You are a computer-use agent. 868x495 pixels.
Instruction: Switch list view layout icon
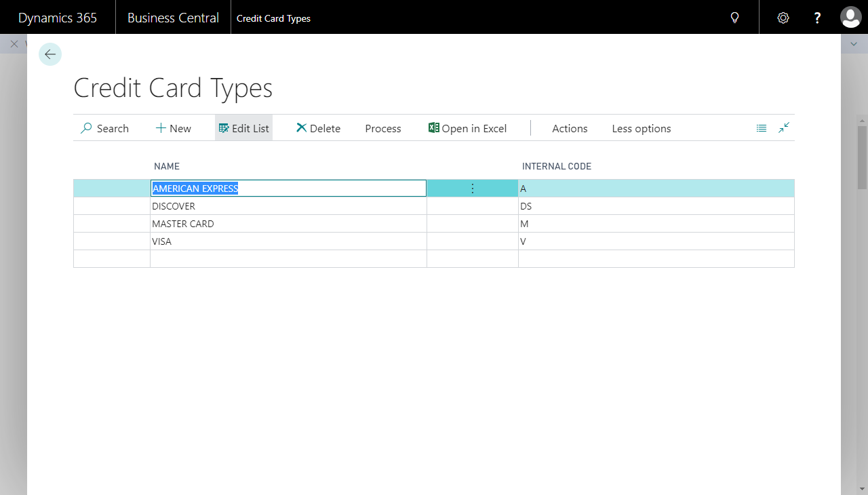click(762, 128)
